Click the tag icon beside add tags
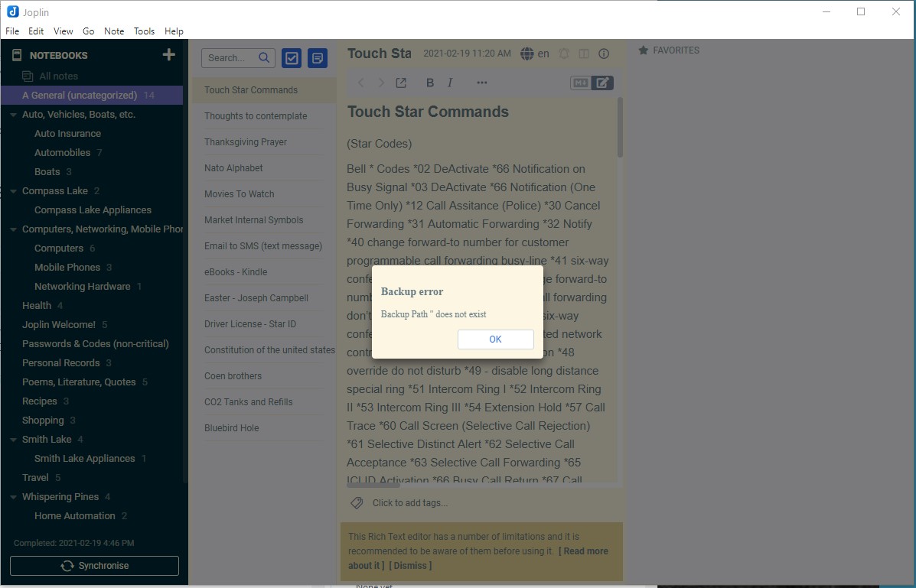 [357, 503]
